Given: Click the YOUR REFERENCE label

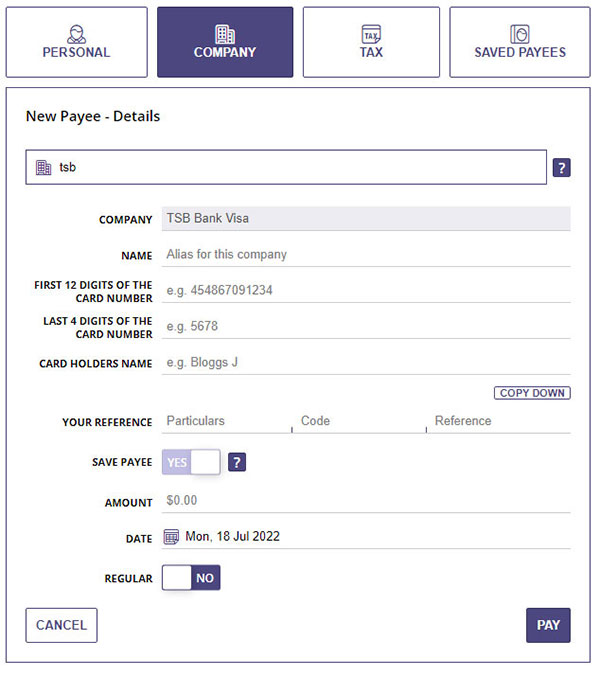Looking at the screenshot, I should pyautogui.click(x=107, y=422).
